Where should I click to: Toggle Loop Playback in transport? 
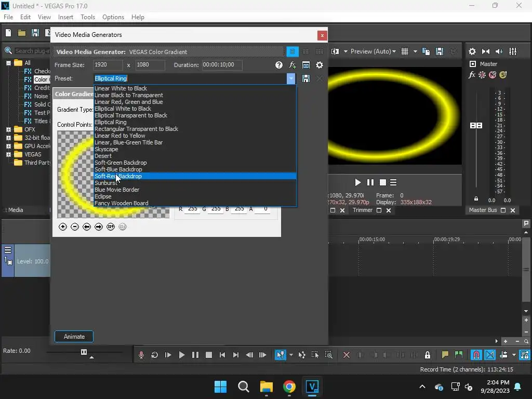(155, 355)
